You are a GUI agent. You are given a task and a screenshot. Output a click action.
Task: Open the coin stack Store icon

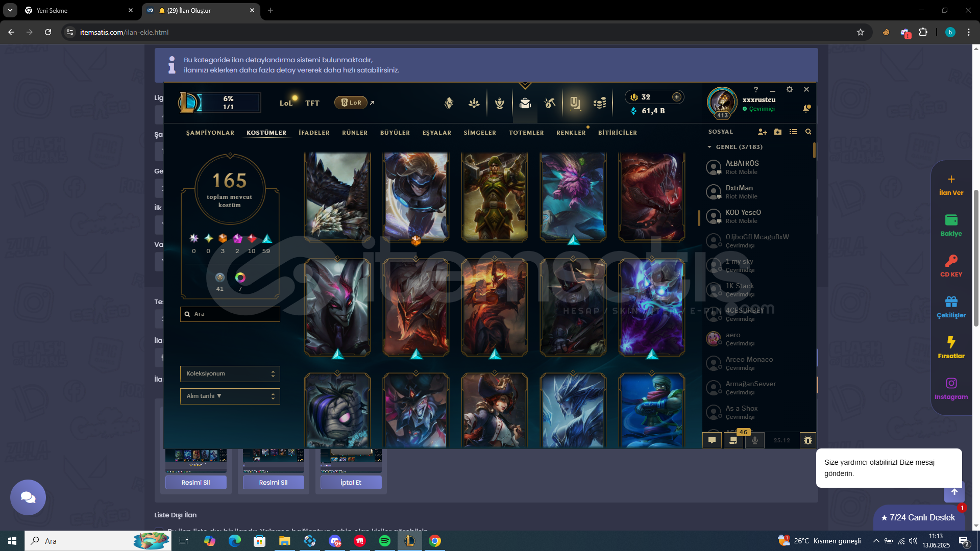tap(600, 103)
